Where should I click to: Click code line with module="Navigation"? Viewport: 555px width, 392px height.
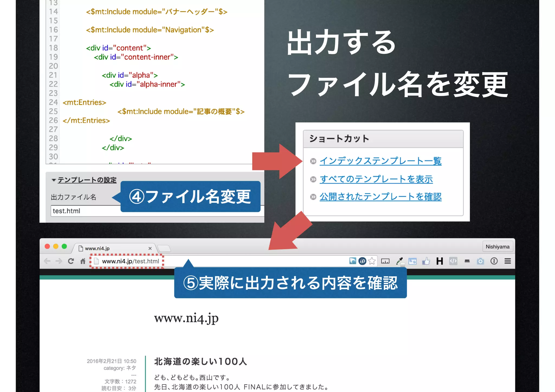pyautogui.click(x=150, y=30)
